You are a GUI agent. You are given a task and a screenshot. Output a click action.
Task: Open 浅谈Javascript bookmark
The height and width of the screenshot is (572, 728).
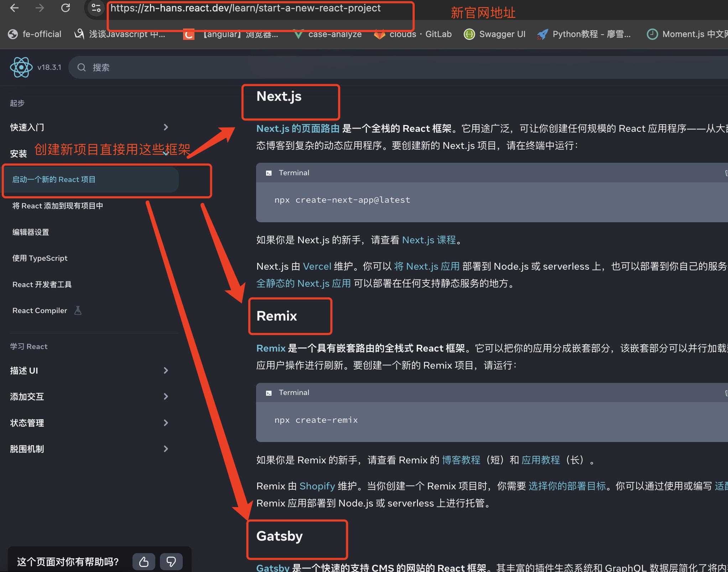[x=120, y=34]
